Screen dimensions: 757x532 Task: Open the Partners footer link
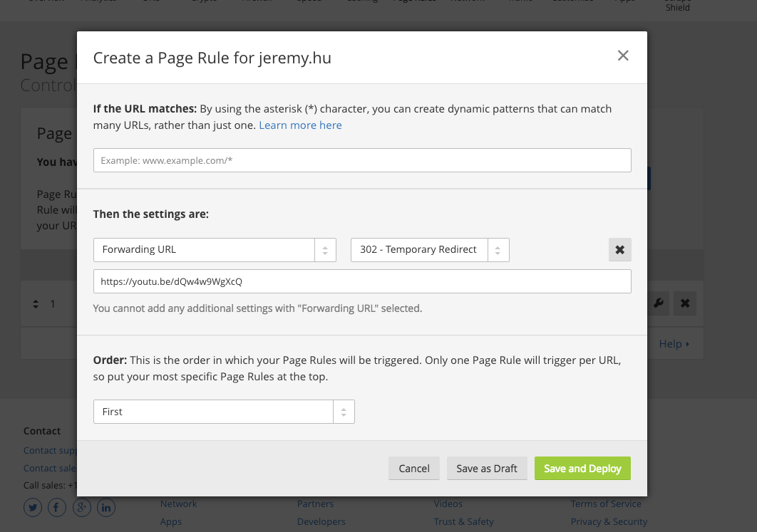tap(315, 504)
